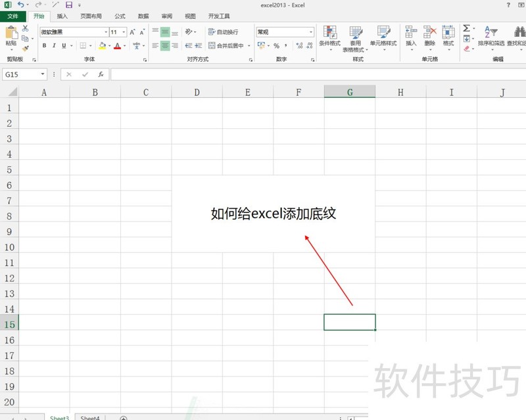
Task: Click the Cut scissors icon
Action: (25, 28)
